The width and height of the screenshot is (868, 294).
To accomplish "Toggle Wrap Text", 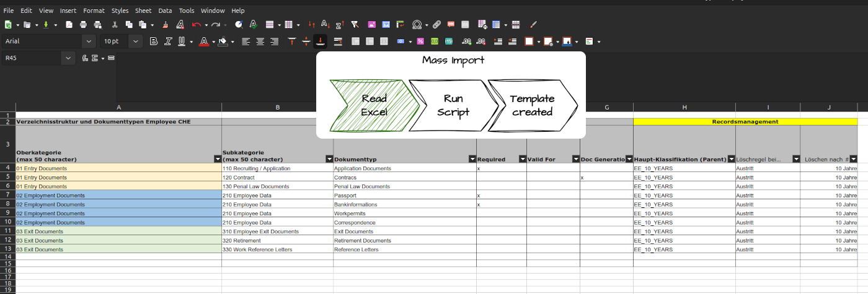I will tap(338, 41).
